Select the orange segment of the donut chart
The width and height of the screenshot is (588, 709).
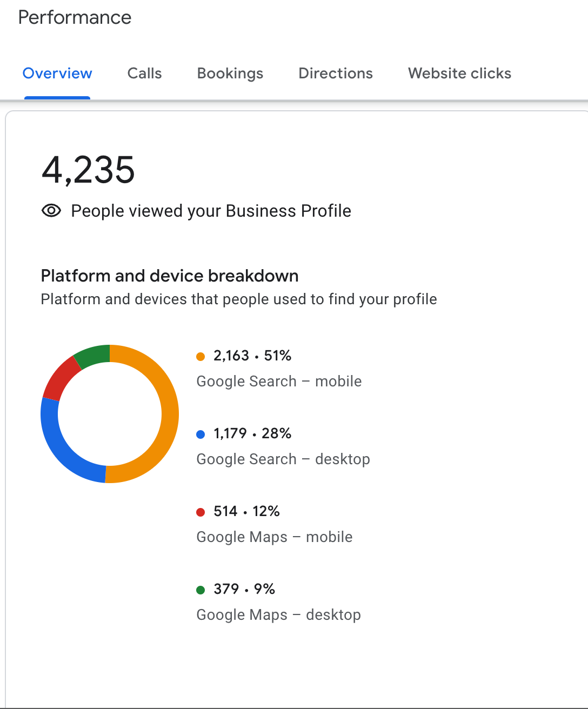pyautogui.click(x=169, y=413)
